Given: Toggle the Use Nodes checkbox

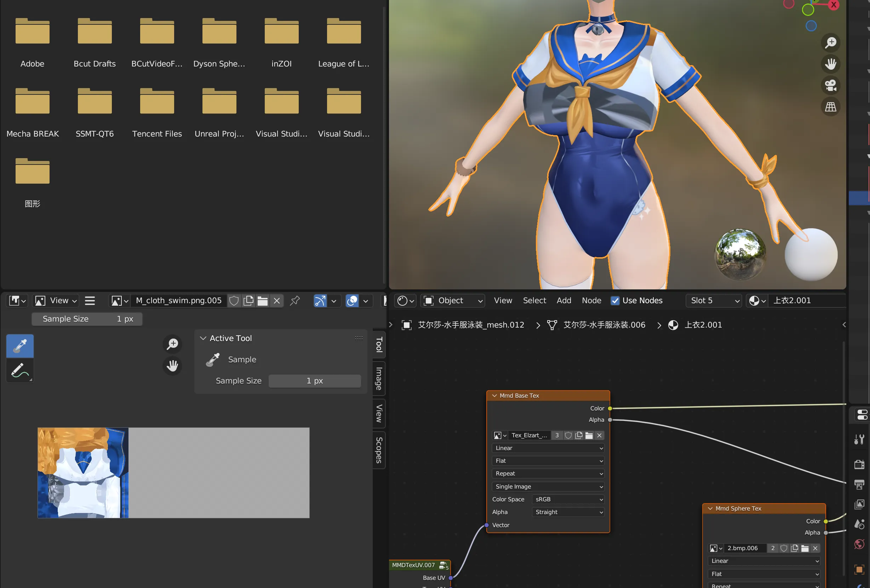Looking at the screenshot, I should tap(615, 301).
